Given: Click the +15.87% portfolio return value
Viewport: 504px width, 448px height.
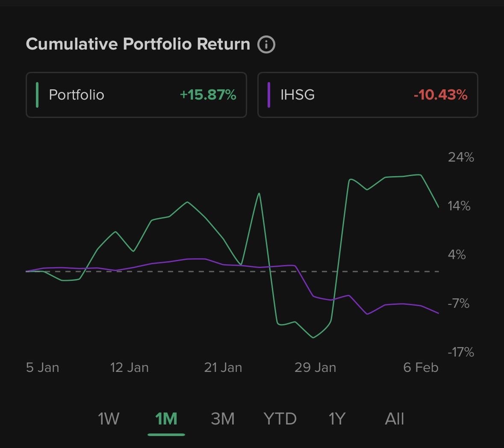Looking at the screenshot, I should click(208, 94).
